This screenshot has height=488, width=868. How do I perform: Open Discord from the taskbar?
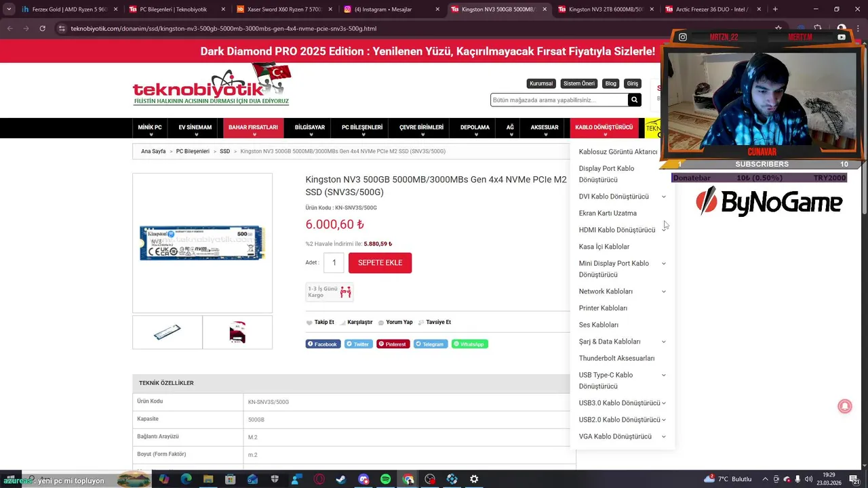363,479
